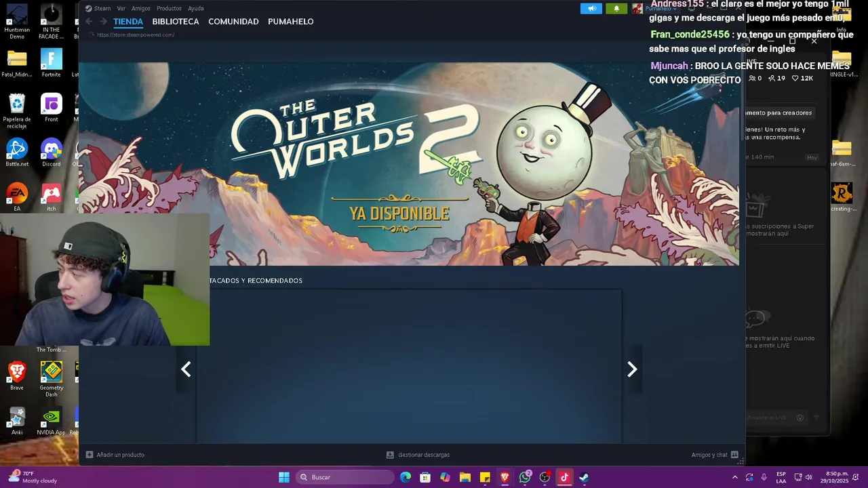Open volume control in system tray
This screenshot has height=488, width=868.
click(x=808, y=477)
